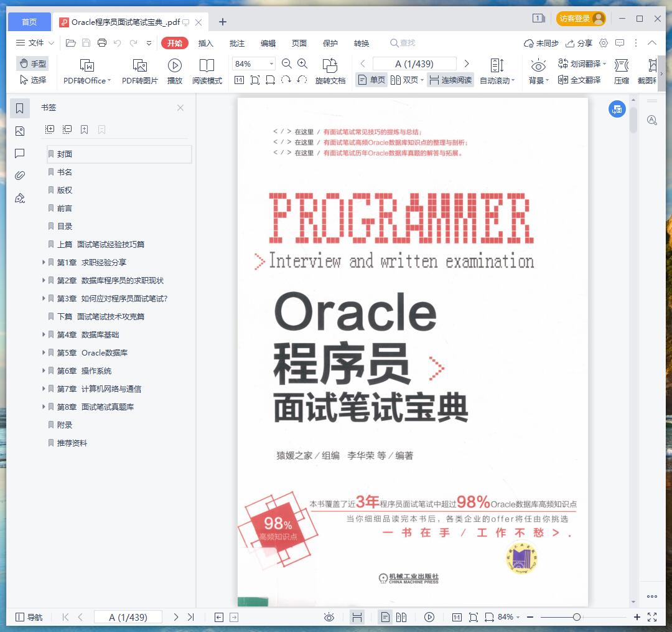Jump to the 目录 bookmark
Viewport: 672px width, 632px height.
click(x=65, y=226)
